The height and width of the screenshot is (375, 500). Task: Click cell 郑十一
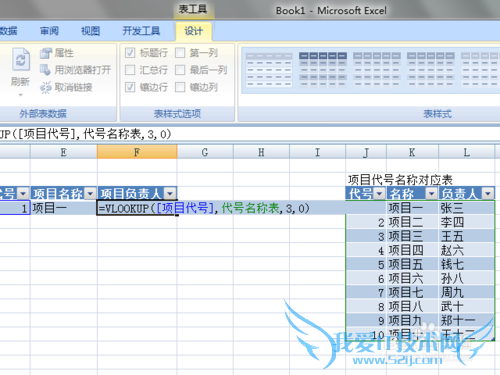[x=467, y=320]
